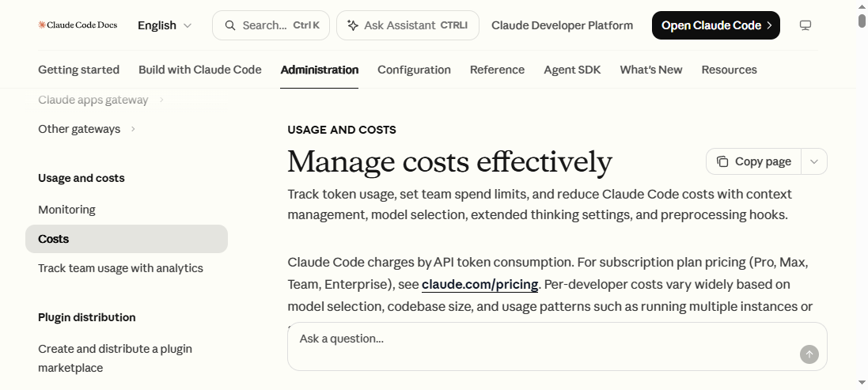868x390 pixels.
Task: Click the search magnifier icon
Action: 230,25
